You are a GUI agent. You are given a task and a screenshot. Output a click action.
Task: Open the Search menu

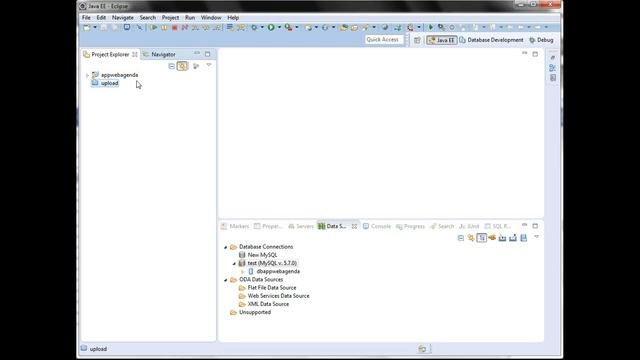pyautogui.click(x=147, y=18)
